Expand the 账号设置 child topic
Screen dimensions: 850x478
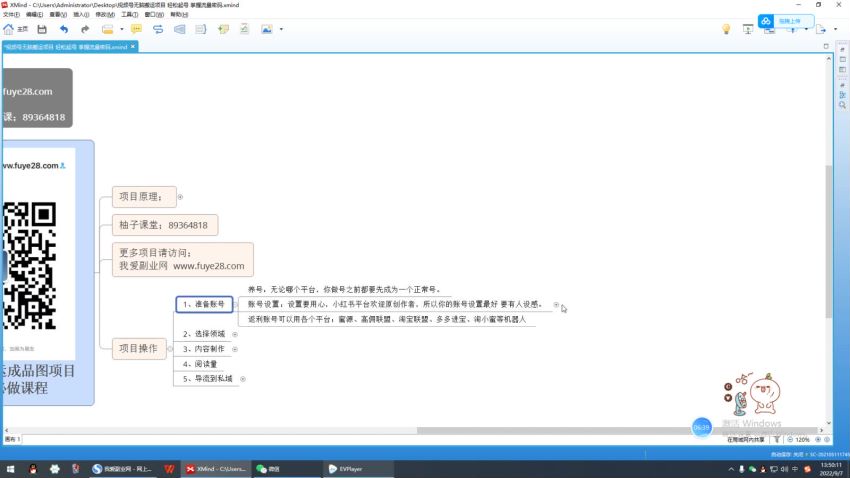tap(556, 305)
